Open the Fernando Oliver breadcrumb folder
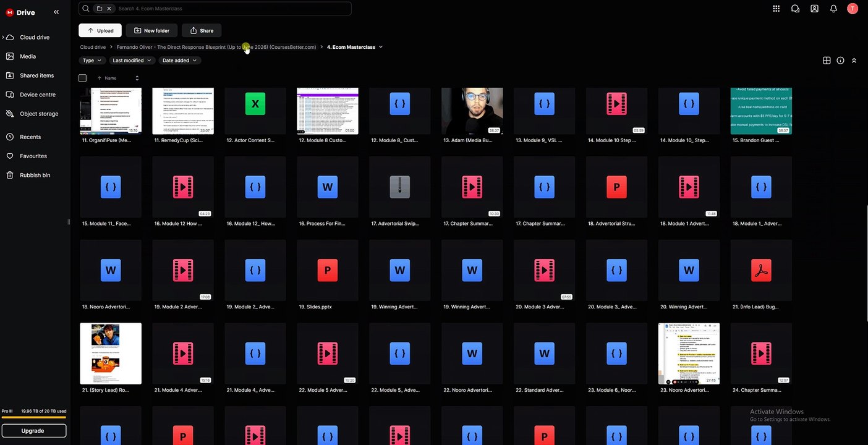Viewport: 868px width, 445px height. [216, 47]
